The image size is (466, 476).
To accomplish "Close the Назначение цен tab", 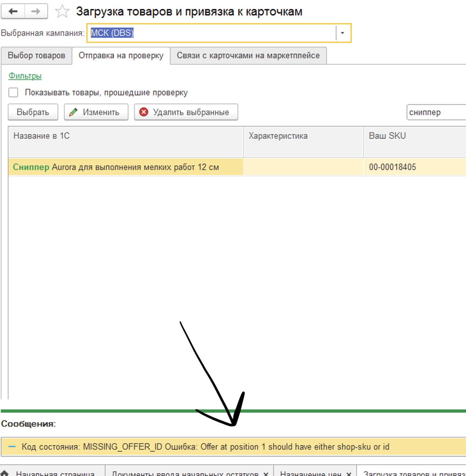I will tap(349, 474).
